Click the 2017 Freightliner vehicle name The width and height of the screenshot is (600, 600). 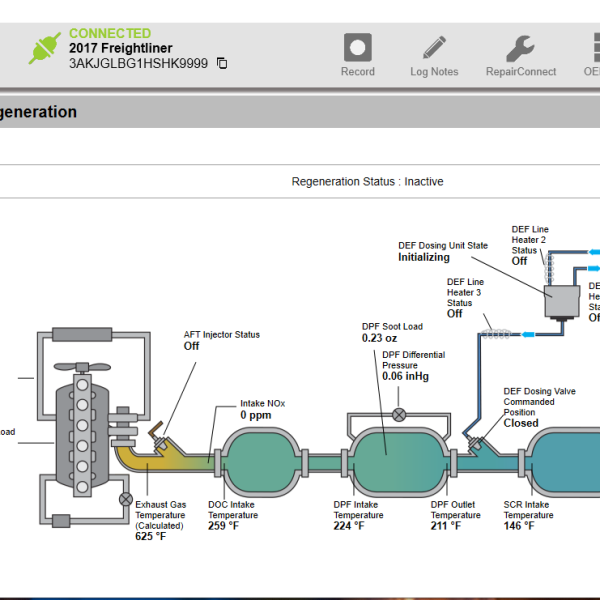click(x=122, y=48)
